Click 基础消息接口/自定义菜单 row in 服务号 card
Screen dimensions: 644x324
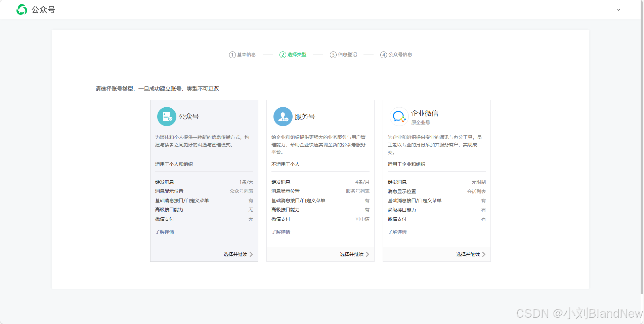click(320, 201)
